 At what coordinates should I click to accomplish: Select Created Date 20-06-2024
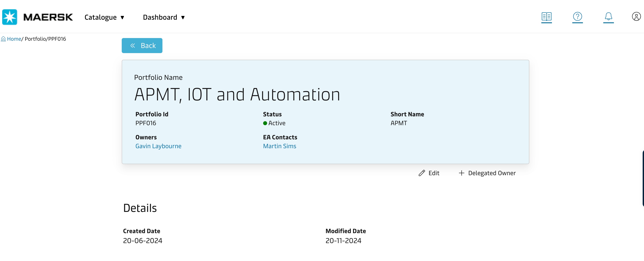143,241
